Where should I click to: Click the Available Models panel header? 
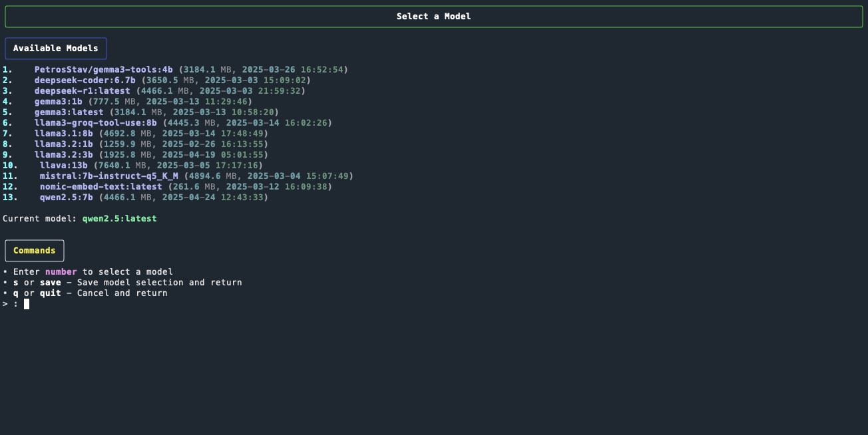click(x=56, y=48)
